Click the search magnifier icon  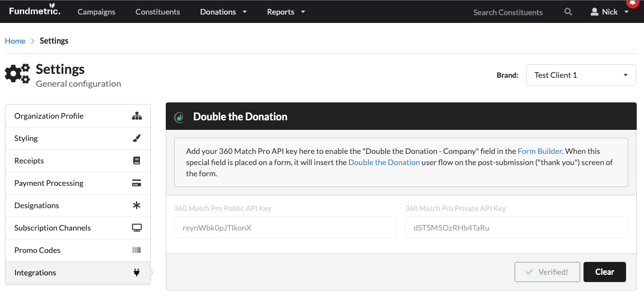[568, 12]
